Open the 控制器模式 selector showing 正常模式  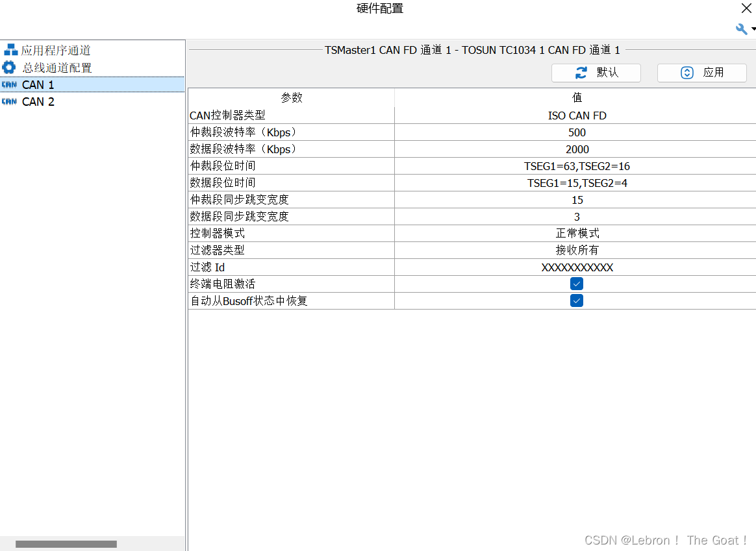point(577,233)
